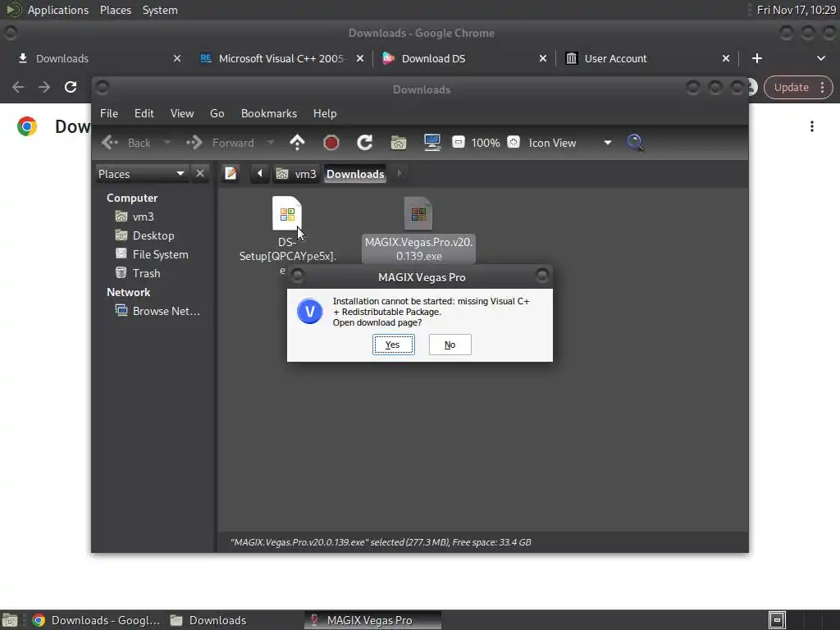Image resolution: width=840 pixels, height=630 pixels.
Task: Open System menu in top panel
Action: 160,10
